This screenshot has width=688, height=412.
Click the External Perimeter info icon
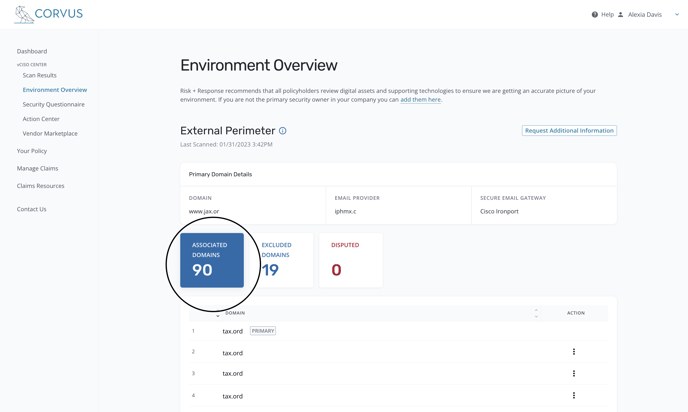[x=283, y=131]
